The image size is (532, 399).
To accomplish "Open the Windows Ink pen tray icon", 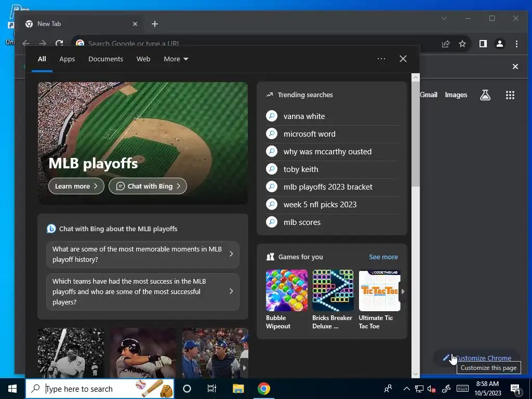I will click(446, 389).
